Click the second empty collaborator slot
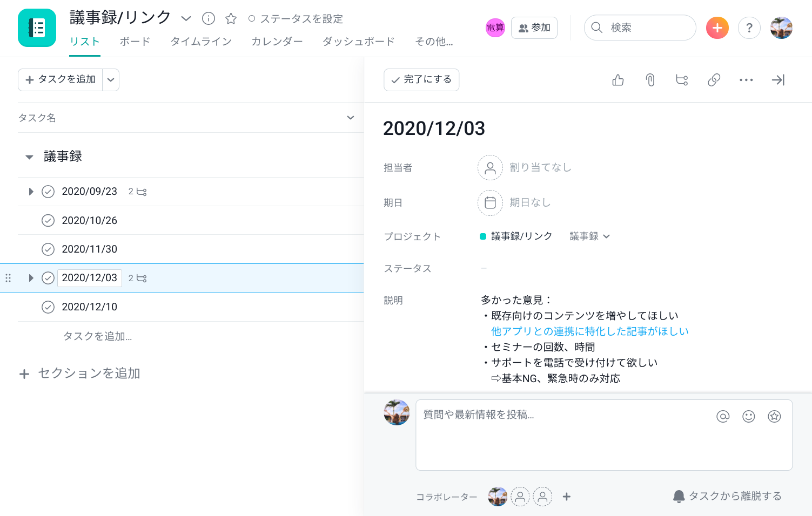The width and height of the screenshot is (812, 516). [542, 497]
